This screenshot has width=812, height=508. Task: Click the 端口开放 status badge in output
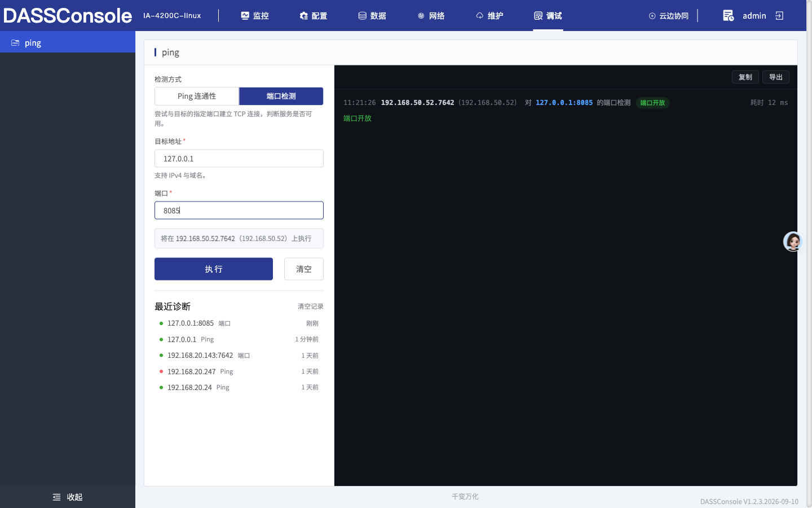coord(652,103)
